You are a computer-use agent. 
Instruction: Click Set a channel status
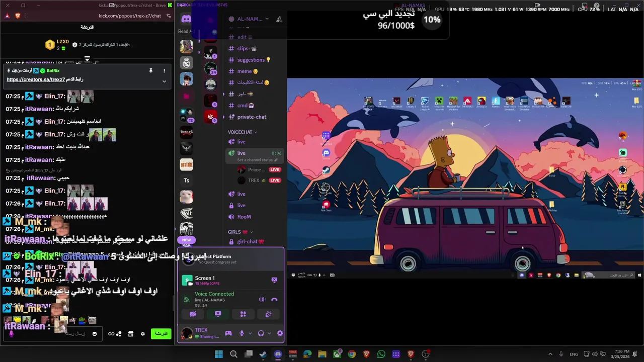pyautogui.click(x=257, y=160)
